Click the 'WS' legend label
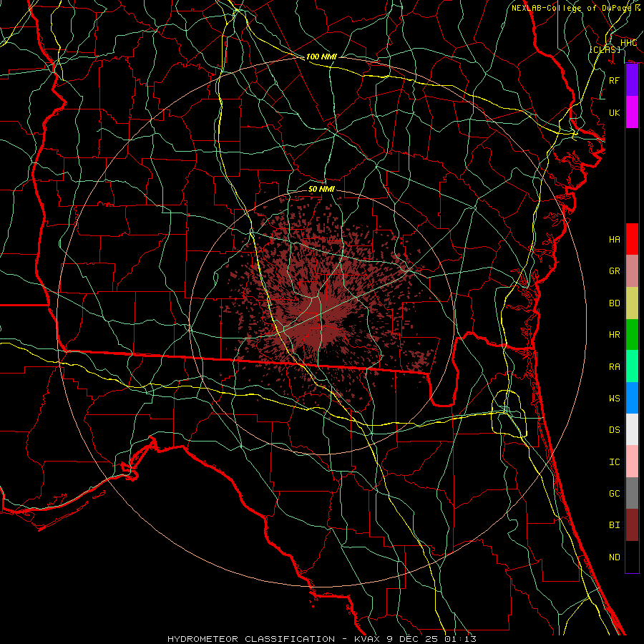The height and width of the screenshot is (644, 644). tap(615, 399)
